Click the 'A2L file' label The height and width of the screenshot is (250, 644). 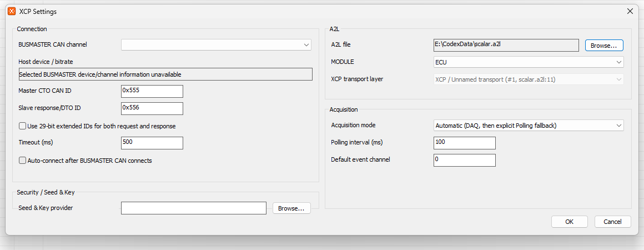pyautogui.click(x=341, y=44)
